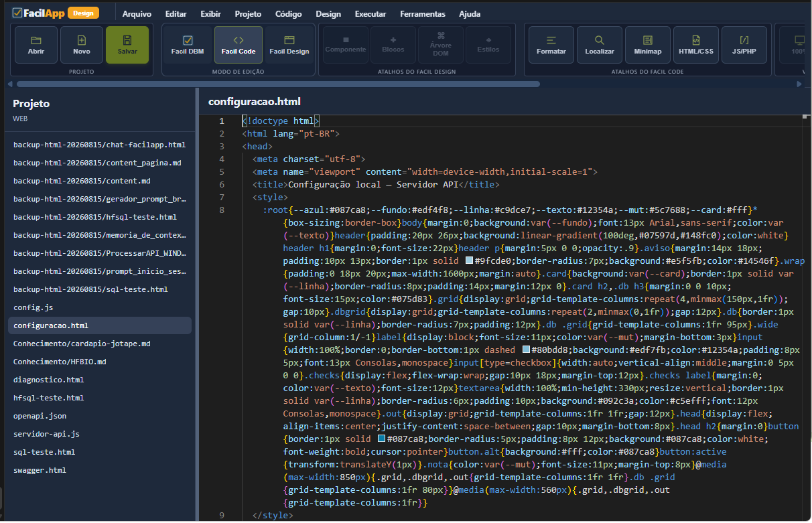Open the Projeto menu
The width and height of the screenshot is (812, 523).
click(x=249, y=14)
